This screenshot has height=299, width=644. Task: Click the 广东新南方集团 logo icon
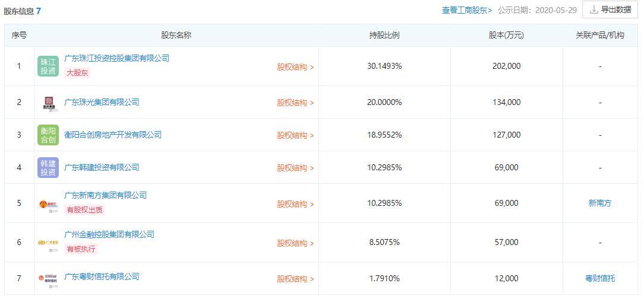pos(49,204)
